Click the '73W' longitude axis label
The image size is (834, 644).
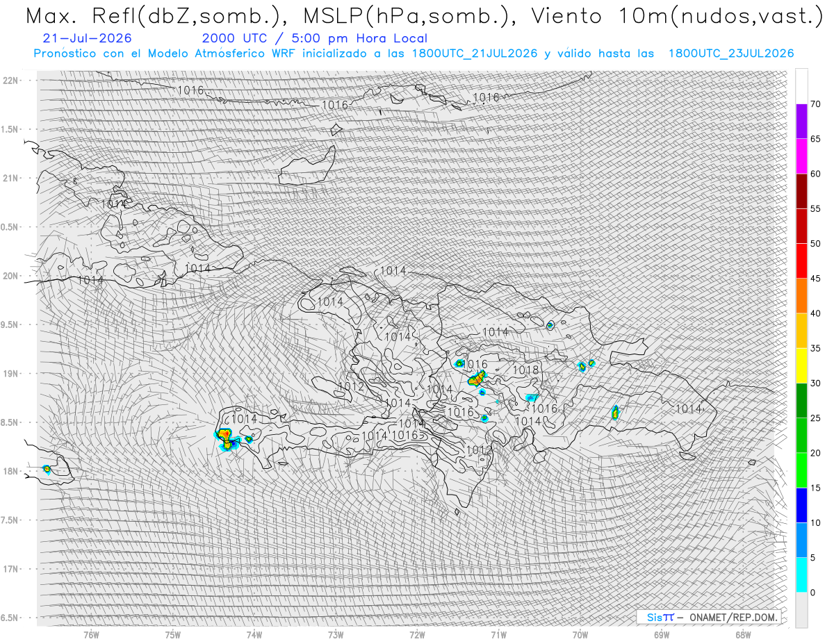(x=336, y=635)
